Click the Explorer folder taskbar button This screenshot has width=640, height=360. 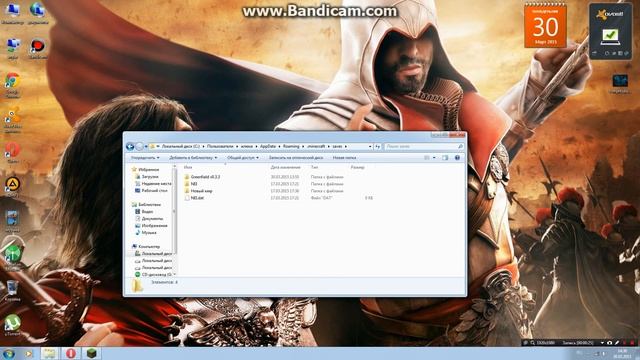click(x=50, y=353)
